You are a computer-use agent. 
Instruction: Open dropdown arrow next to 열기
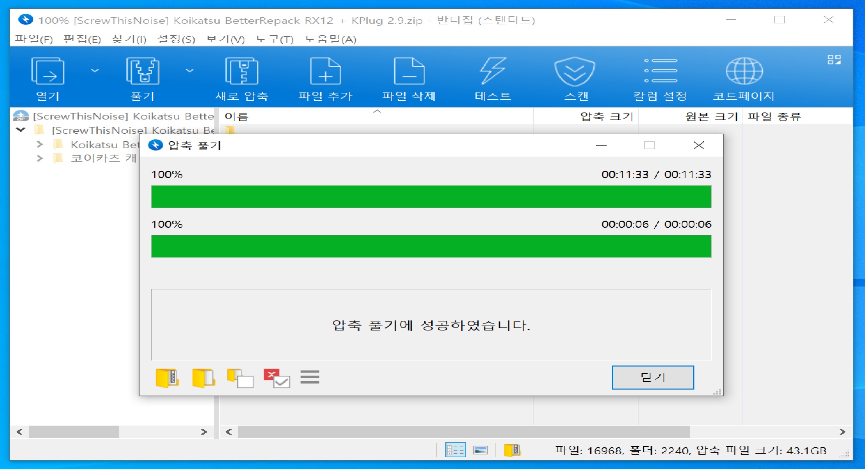click(x=95, y=71)
